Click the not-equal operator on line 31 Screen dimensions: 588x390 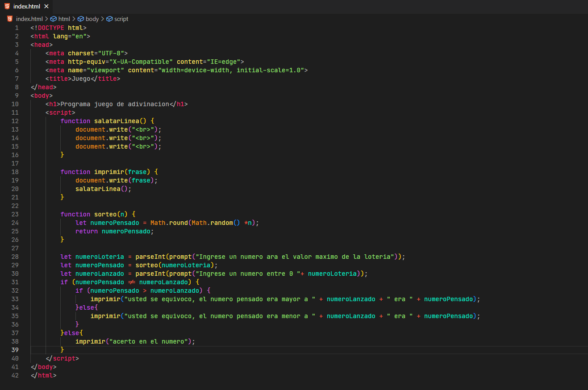pos(132,282)
